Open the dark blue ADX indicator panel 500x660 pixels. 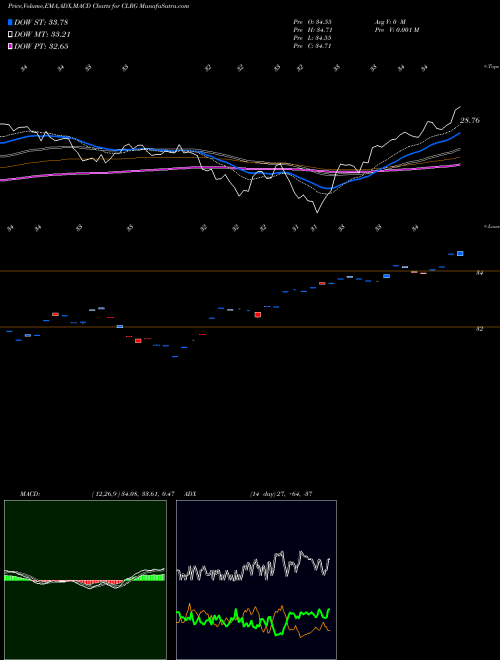coord(256,580)
